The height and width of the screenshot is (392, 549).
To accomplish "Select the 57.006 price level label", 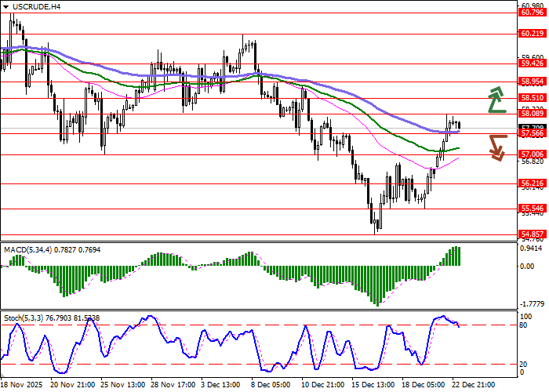I will 533,154.
